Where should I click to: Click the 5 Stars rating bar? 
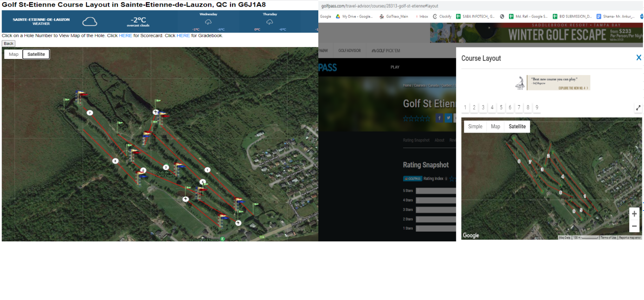pos(436,191)
